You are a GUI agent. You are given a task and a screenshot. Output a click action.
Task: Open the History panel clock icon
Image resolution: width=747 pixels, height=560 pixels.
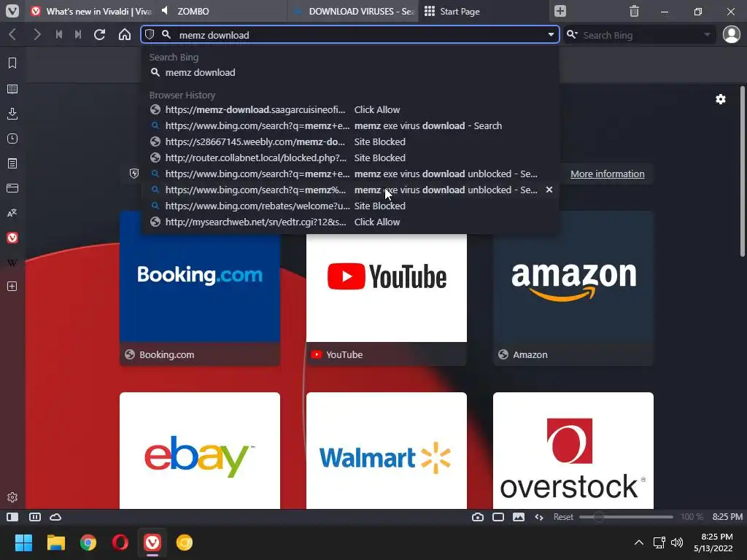click(x=12, y=139)
